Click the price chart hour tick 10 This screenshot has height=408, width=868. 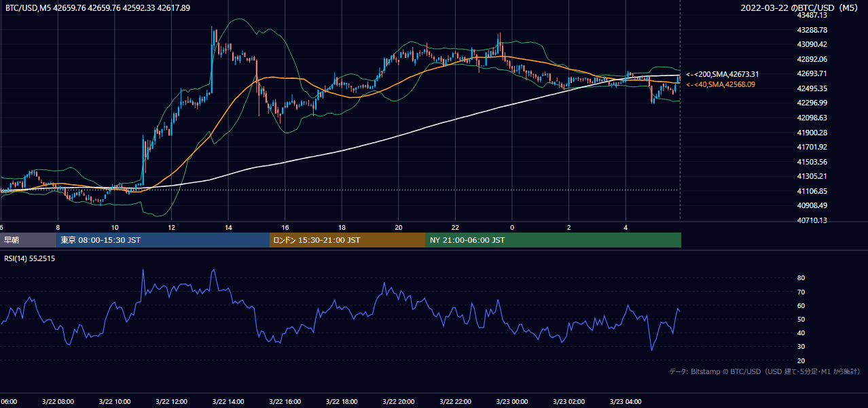pyautogui.click(x=115, y=228)
